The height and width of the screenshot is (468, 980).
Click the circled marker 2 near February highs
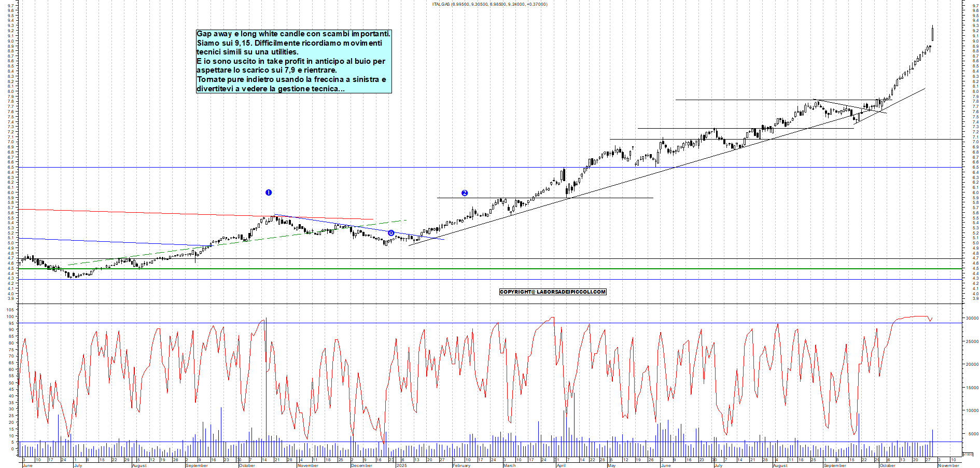[465, 192]
